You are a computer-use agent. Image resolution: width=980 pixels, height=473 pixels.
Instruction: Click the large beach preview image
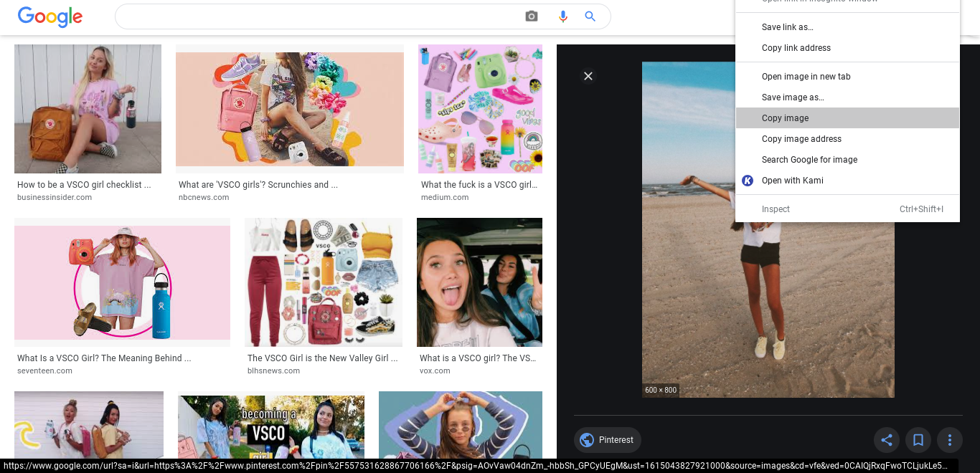click(768, 229)
